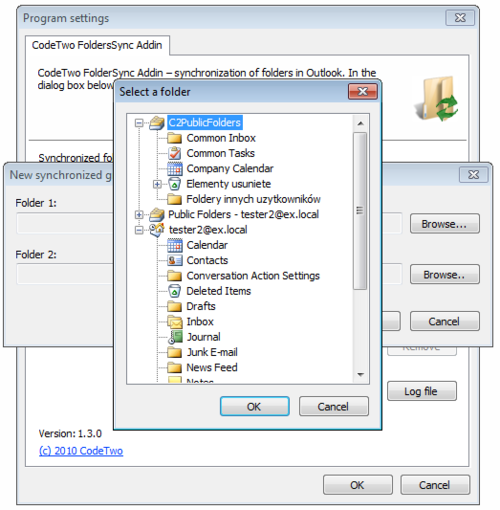The height and width of the screenshot is (510, 500).
Task: Click OK in Program settings window
Action: tap(358, 485)
